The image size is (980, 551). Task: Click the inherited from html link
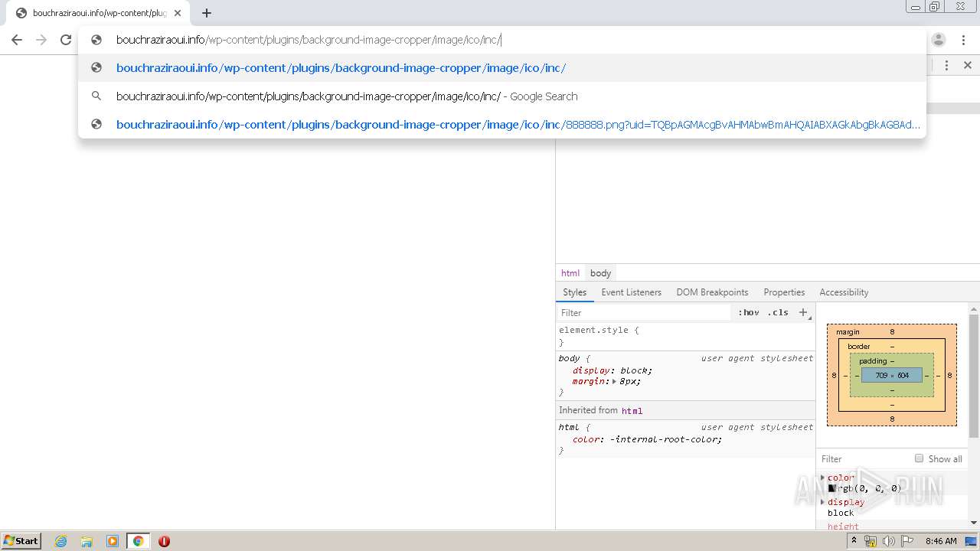632,411
